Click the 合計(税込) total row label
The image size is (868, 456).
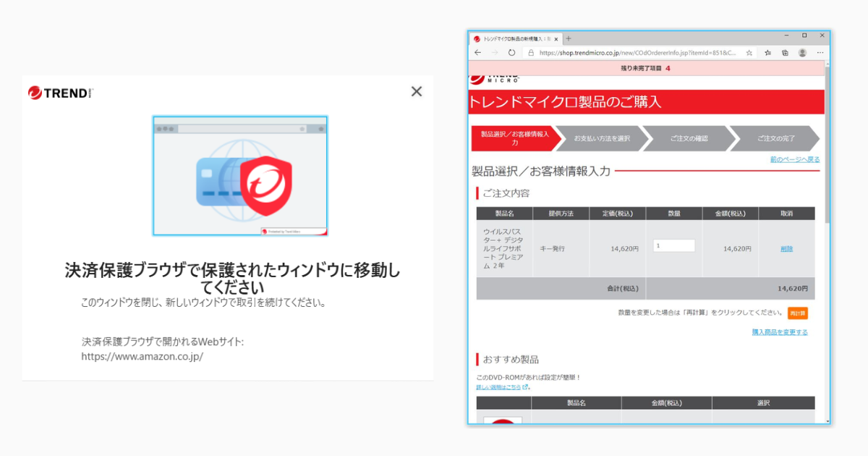622,288
